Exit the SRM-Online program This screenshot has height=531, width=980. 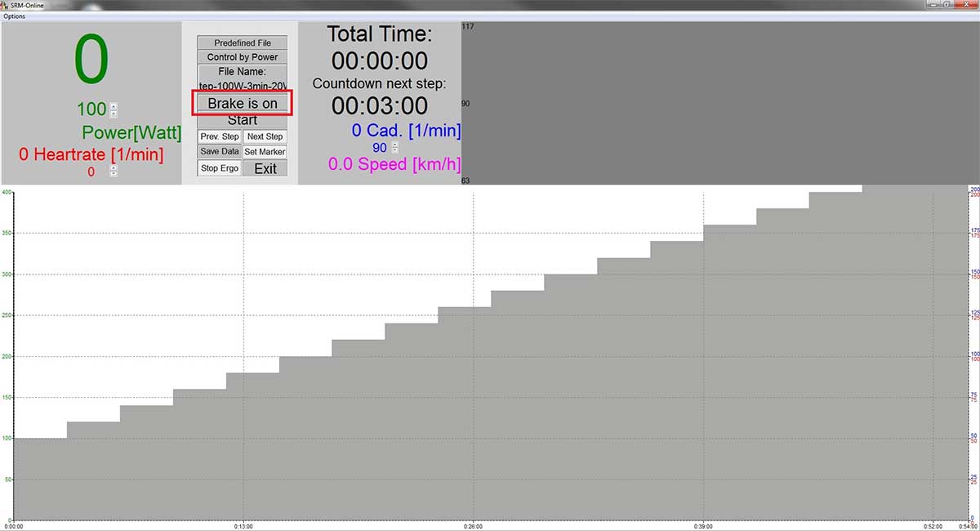point(265,168)
